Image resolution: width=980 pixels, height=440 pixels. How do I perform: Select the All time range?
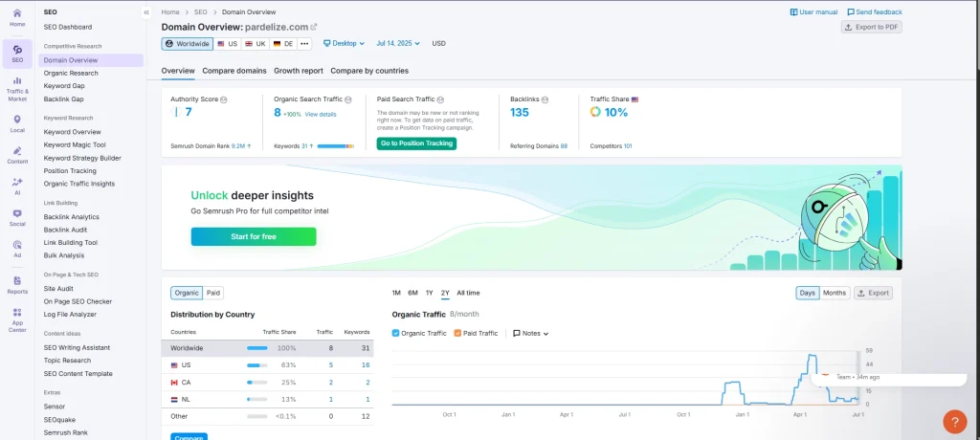pos(468,293)
